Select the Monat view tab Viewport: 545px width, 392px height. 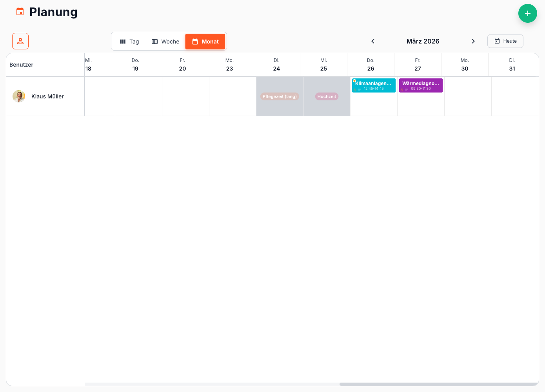(x=205, y=42)
